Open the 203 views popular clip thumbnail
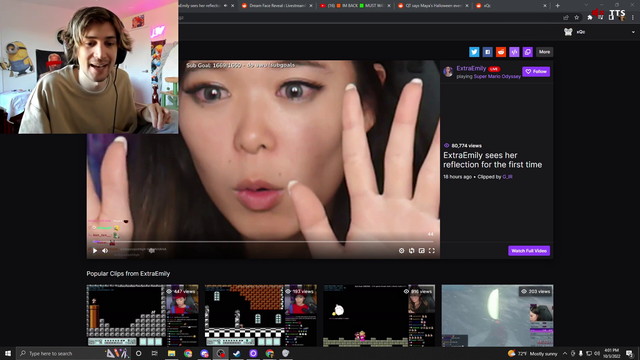 [497, 316]
